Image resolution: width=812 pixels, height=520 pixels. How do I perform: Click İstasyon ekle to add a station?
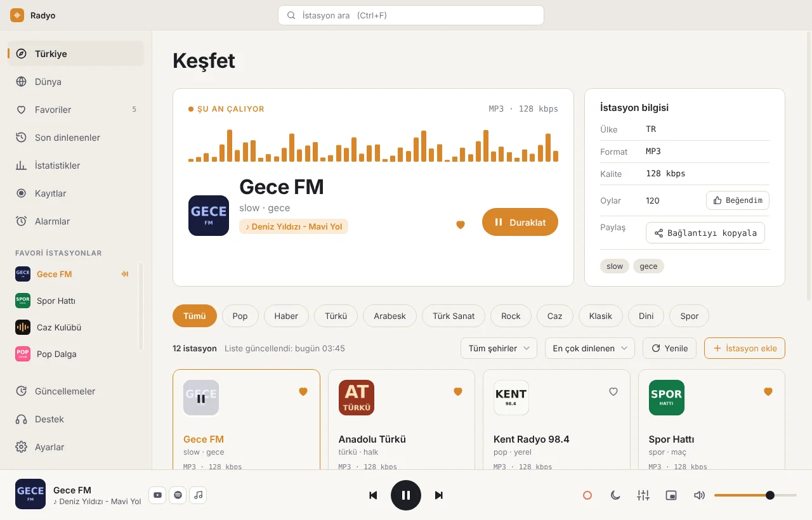click(x=745, y=348)
